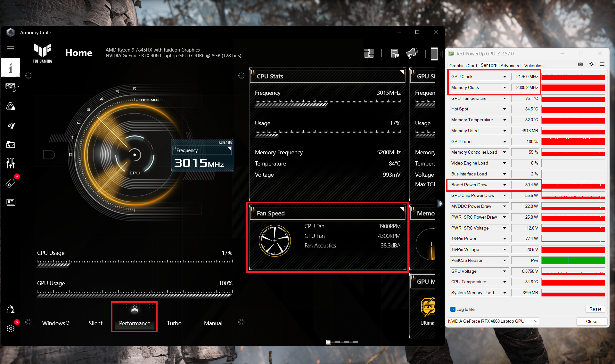Click the gear ring right of Manual mode
This screenshot has width=615, height=364.
point(242,322)
